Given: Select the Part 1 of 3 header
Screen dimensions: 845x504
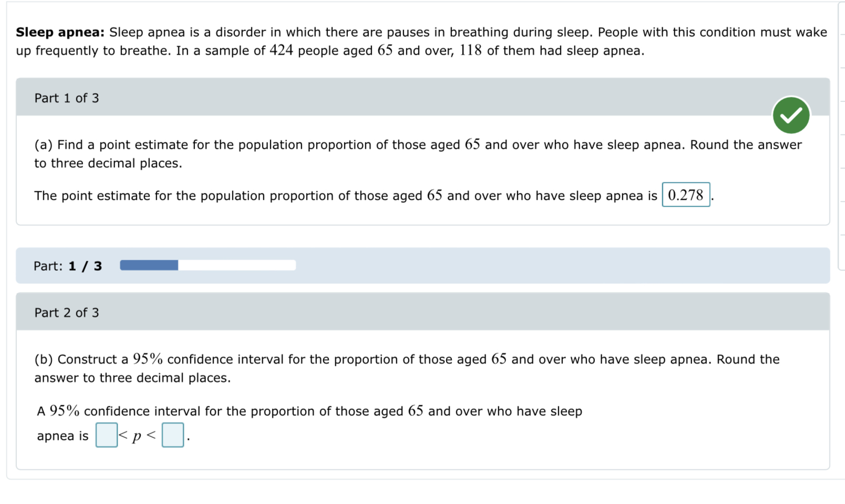Looking at the screenshot, I should 67,98.
